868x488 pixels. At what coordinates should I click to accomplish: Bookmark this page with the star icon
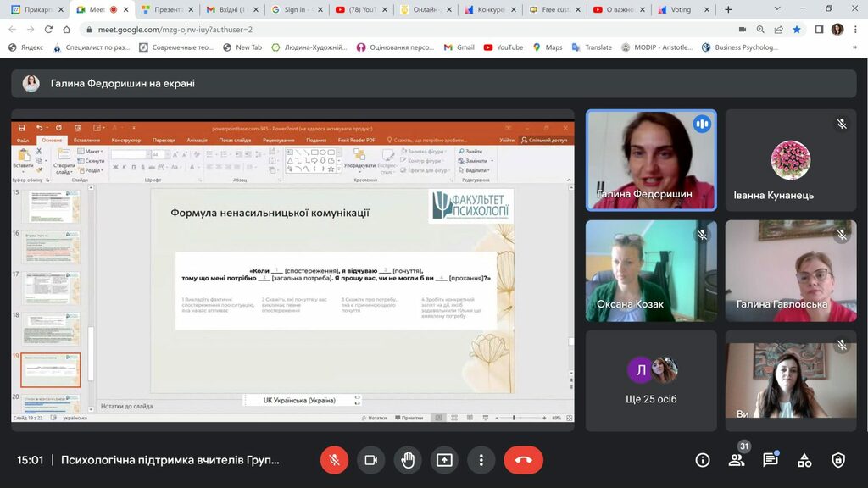(797, 29)
